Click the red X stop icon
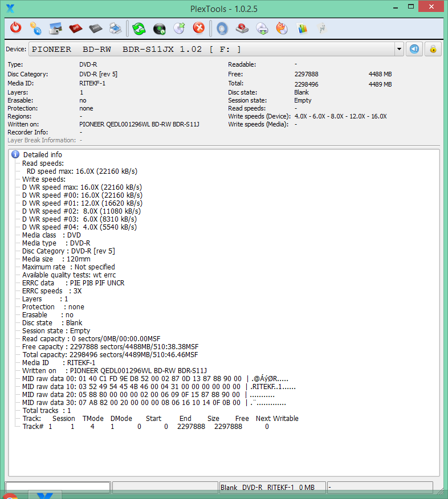 pos(199,28)
